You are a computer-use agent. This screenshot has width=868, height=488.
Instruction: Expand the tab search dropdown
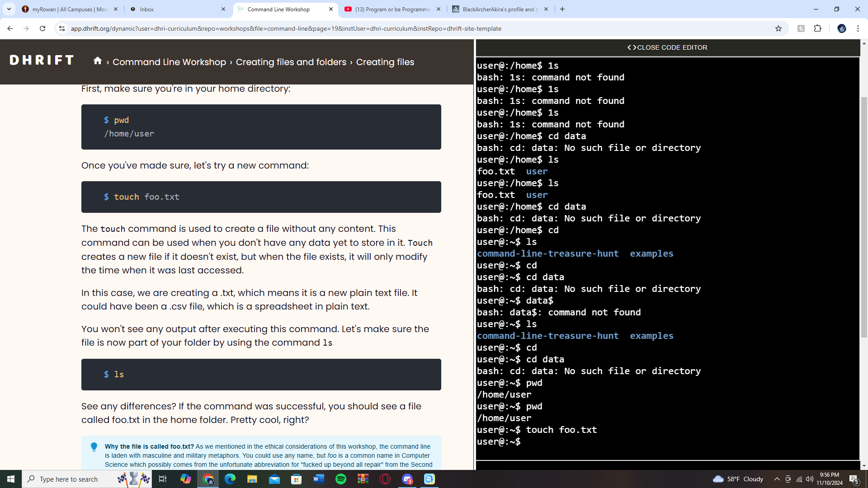pyautogui.click(x=9, y=9)
